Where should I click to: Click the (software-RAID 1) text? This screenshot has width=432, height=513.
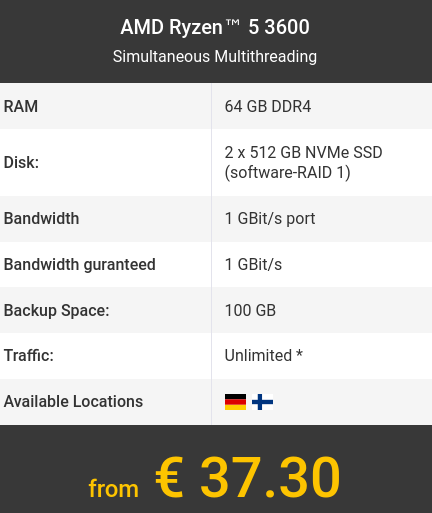click(287, 173)
